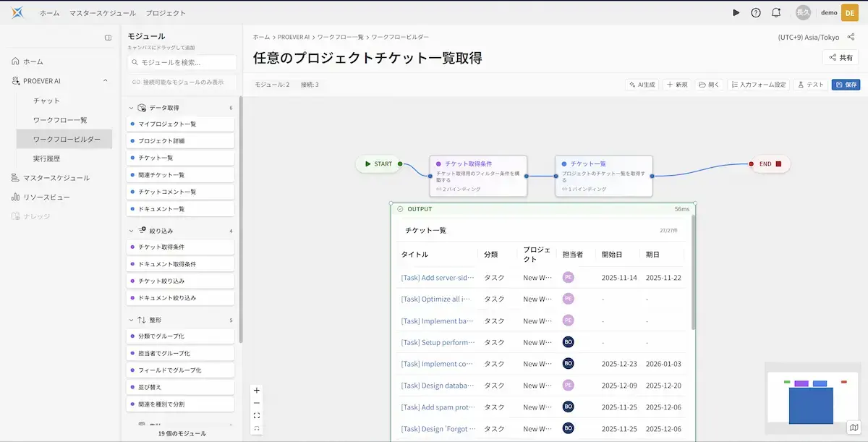The width and height of the screenshot is (868, 442).
Task: Toggle the minimap using the map icon
Action: click(854, 428)
